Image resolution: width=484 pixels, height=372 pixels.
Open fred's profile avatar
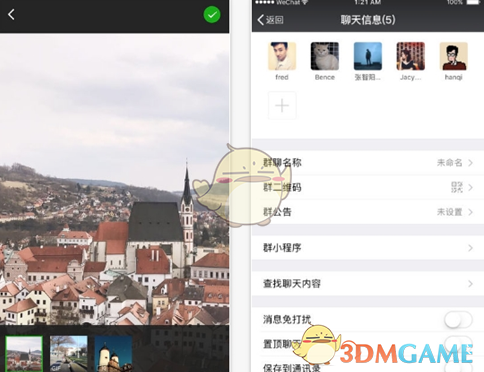pyautogui.click(x=282, y=56)
